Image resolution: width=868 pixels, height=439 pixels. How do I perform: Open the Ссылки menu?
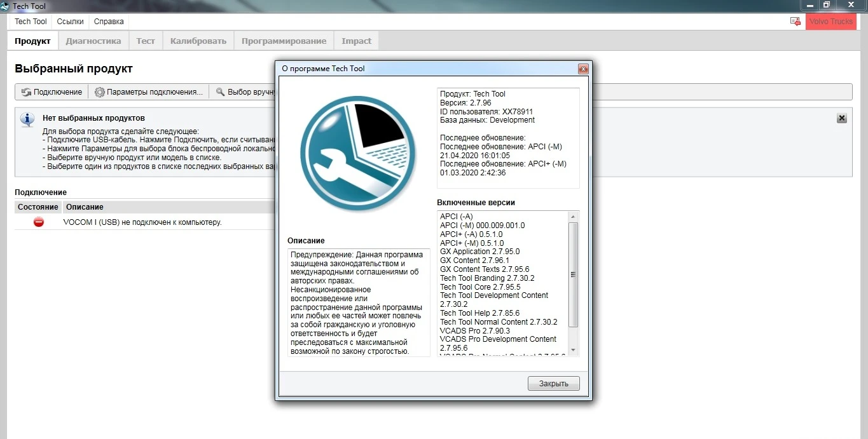coord(70,22)
